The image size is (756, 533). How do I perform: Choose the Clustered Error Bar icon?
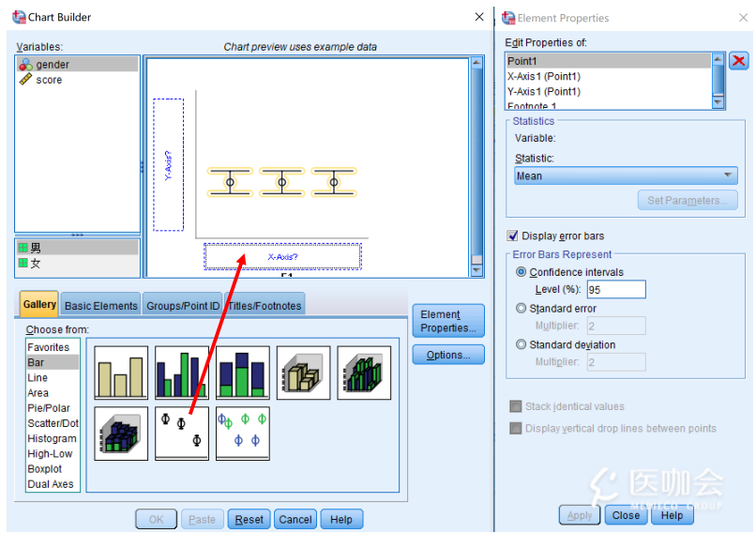(243, 433)
